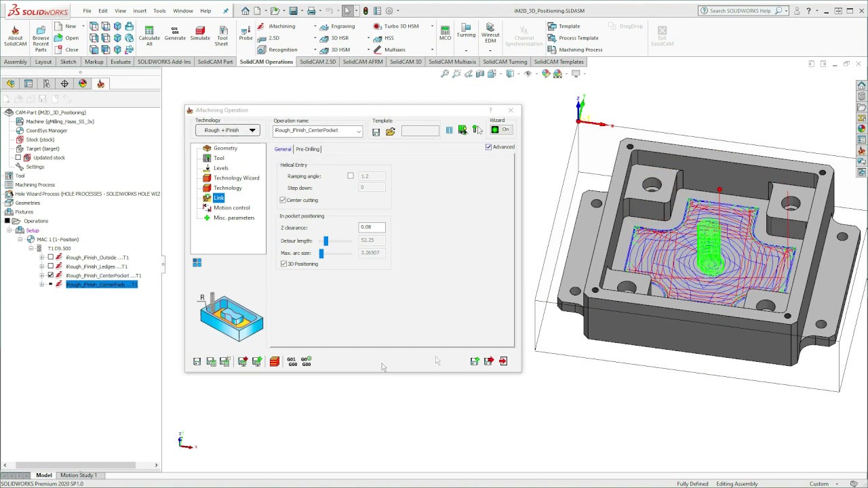
Task: Click the red Exit icon at the dialog's bottom right
Action: pyautogui.click(x=503, y=362)
